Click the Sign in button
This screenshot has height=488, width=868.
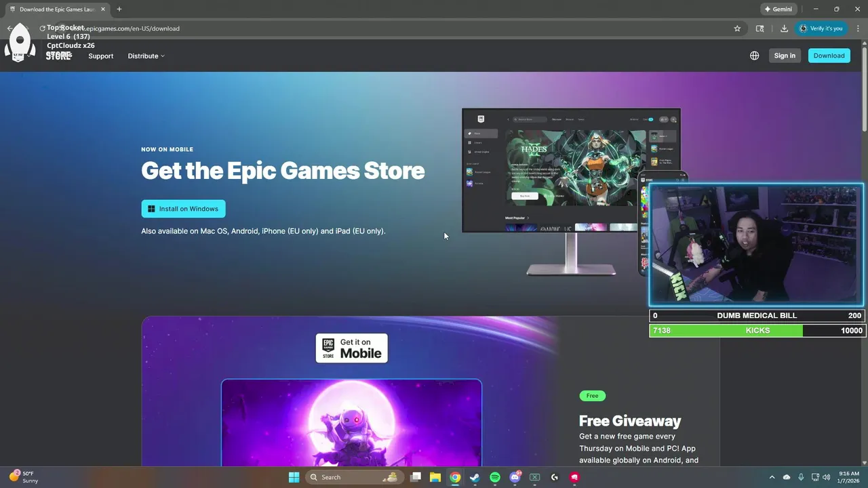point(785,56)
